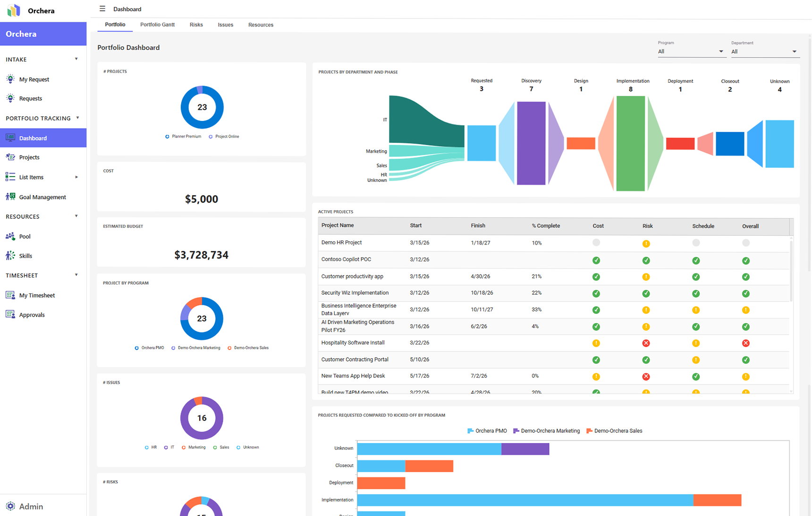
Task: Toggle Project Online legend item
Action: coord(224,137)
